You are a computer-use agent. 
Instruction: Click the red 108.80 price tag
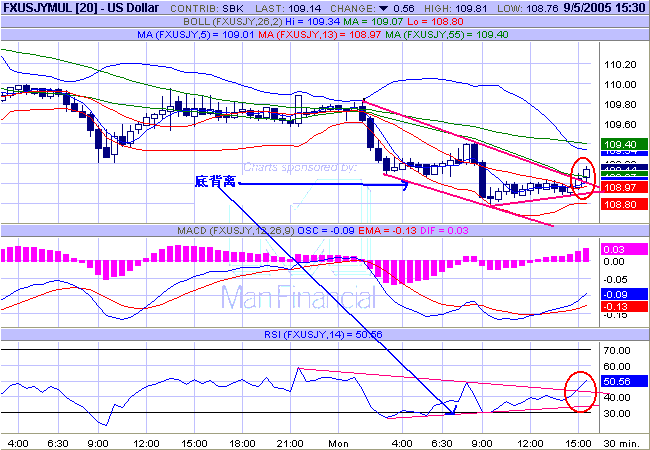pos(624,204)
